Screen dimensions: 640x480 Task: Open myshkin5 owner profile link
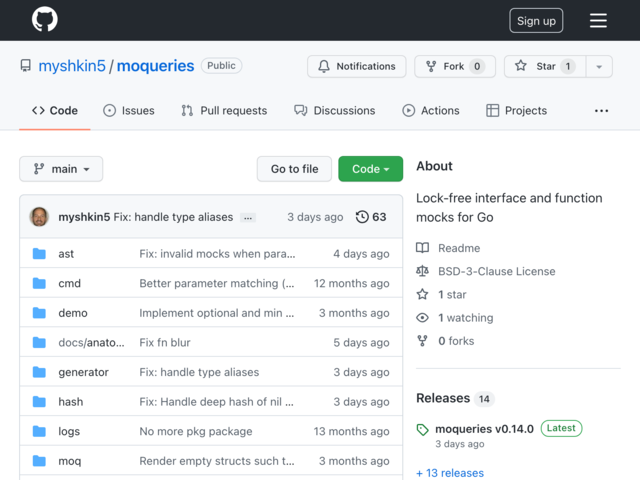pos(72,66)
